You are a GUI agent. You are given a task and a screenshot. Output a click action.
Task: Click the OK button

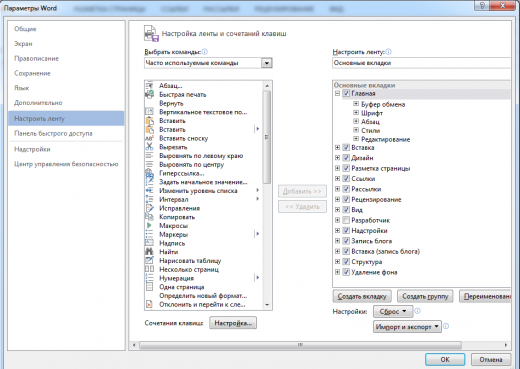click(x=445, y=359)
